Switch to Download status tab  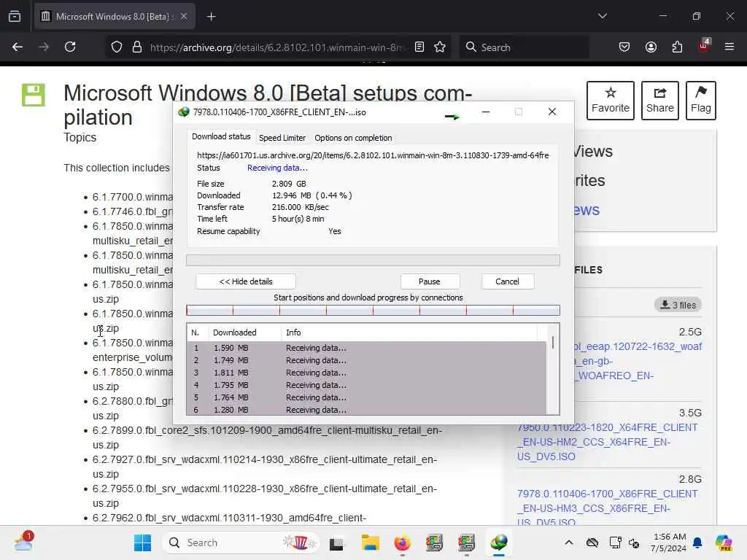pyautogui.click(x=221, y=137)
